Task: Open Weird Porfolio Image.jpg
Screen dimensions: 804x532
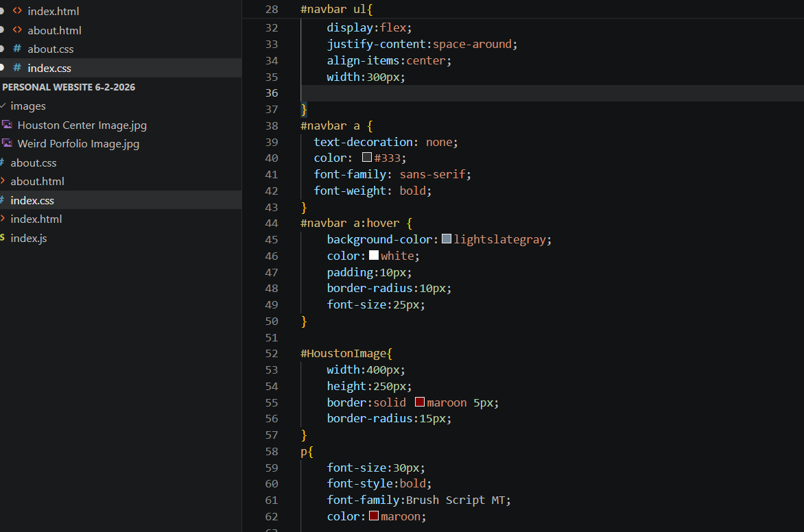Action: pos(78,144)
